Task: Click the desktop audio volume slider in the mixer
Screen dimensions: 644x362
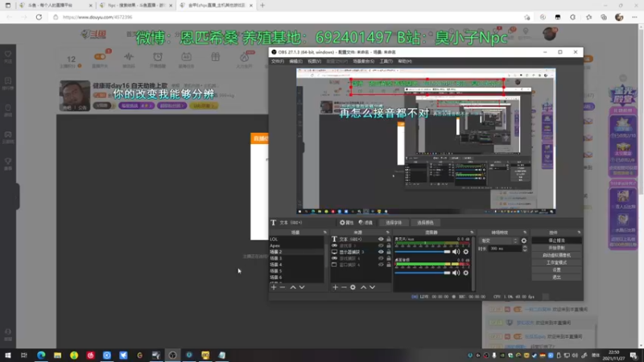Action: 423,273
